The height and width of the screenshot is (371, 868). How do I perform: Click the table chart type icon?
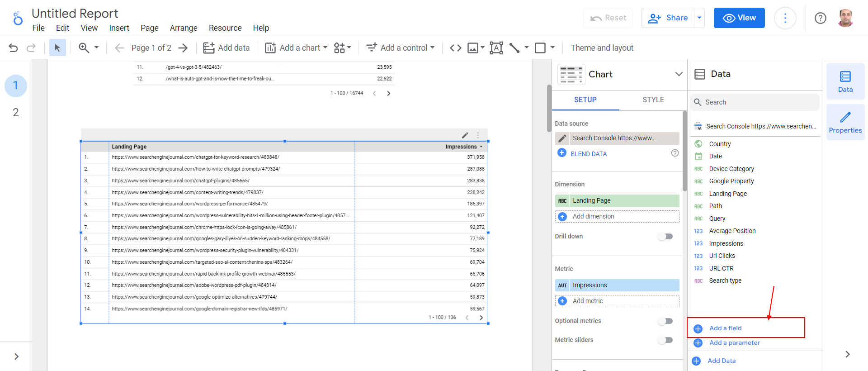tap(571, 74)
